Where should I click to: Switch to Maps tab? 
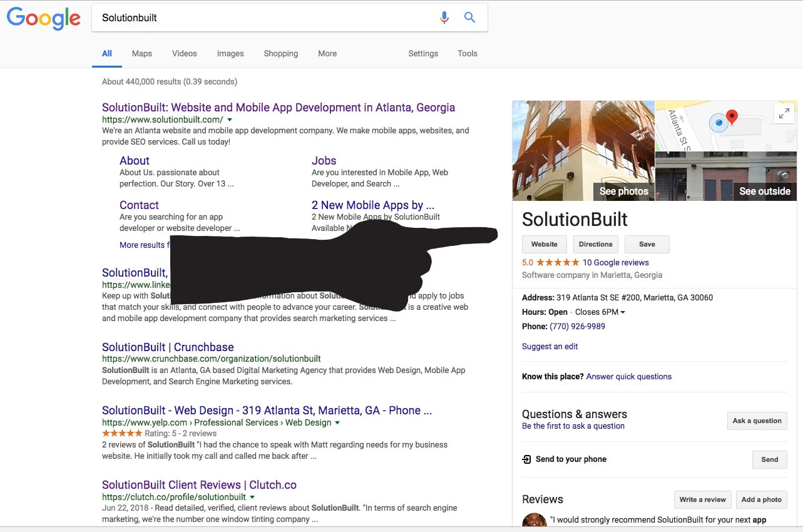[x=142, y=53]
